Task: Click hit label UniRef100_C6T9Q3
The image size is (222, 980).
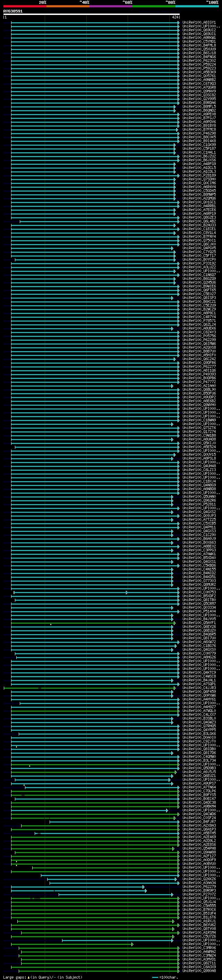Action: click(x=199, y=84)
